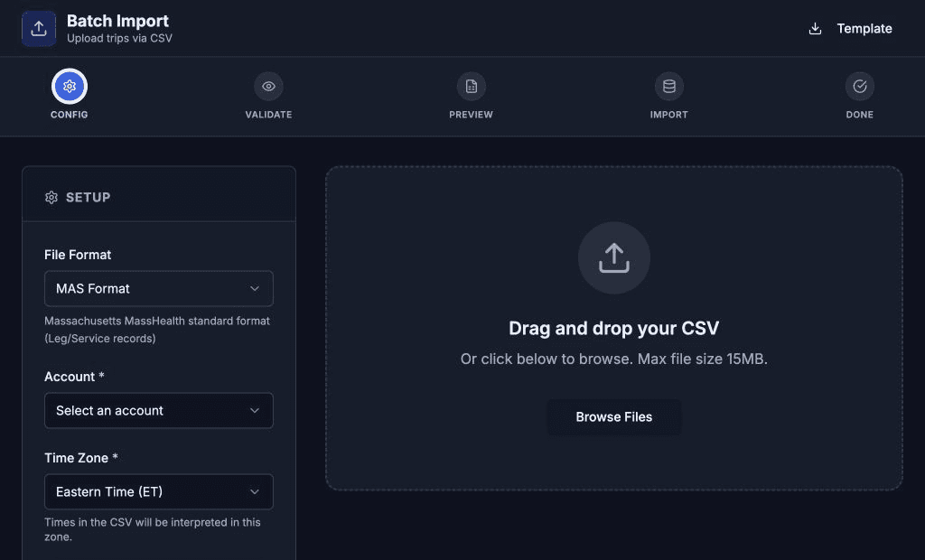
Task: Click the Browse Files button
Action: (x=614, y=416)
